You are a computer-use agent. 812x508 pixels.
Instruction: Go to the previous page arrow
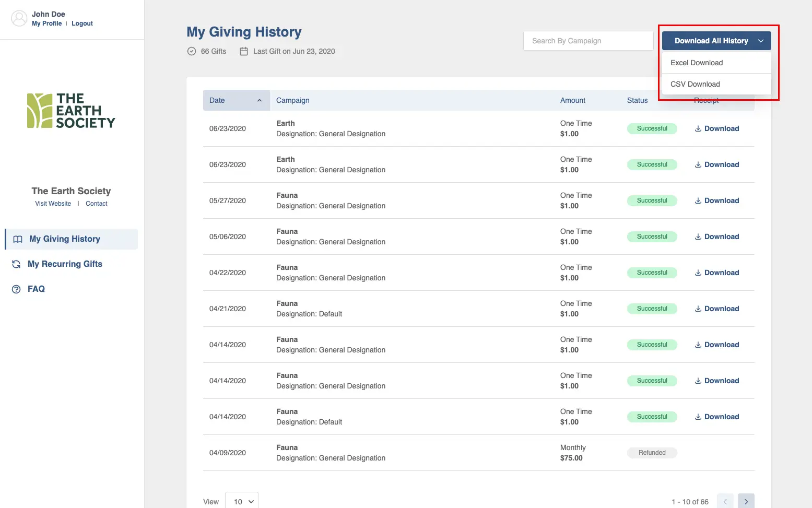pyautogui.click(x=725, y=501)
